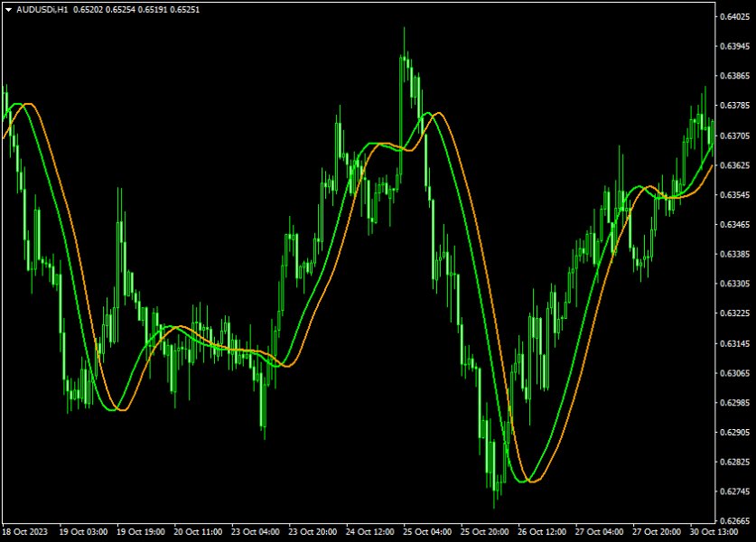Click time label 19 Oct 19:00

141,532
